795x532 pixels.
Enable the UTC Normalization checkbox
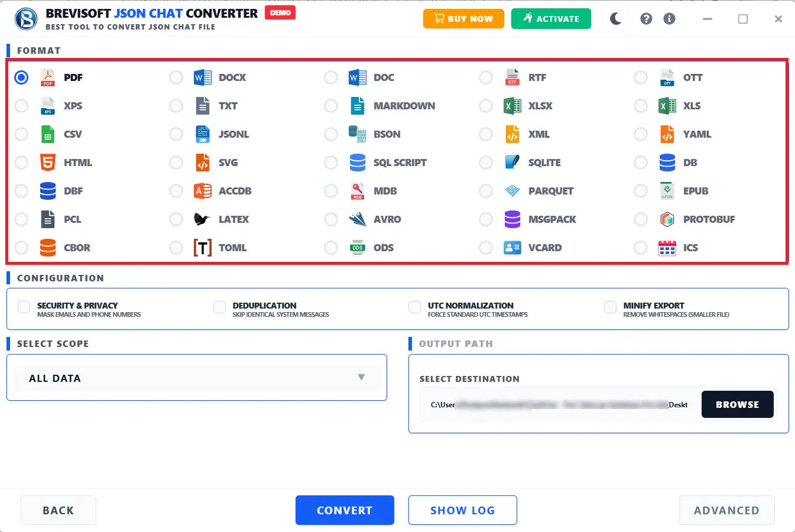[x=415, y=307]
